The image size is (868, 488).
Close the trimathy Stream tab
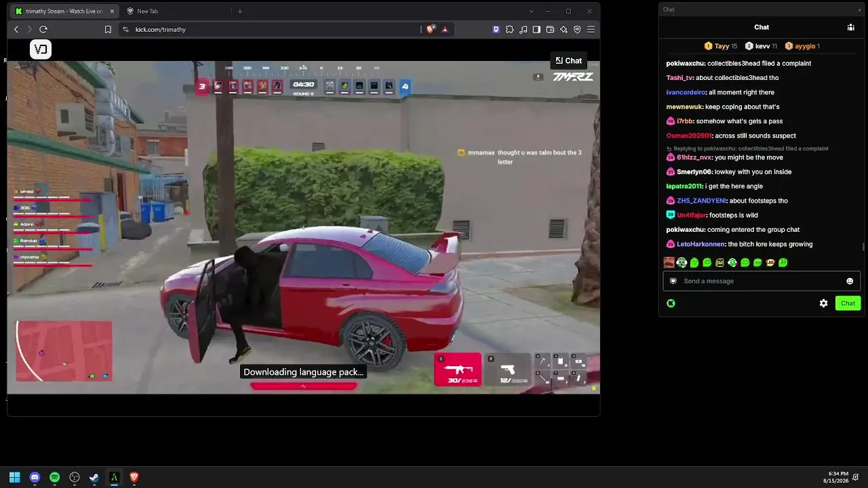[x=112, y=11]
